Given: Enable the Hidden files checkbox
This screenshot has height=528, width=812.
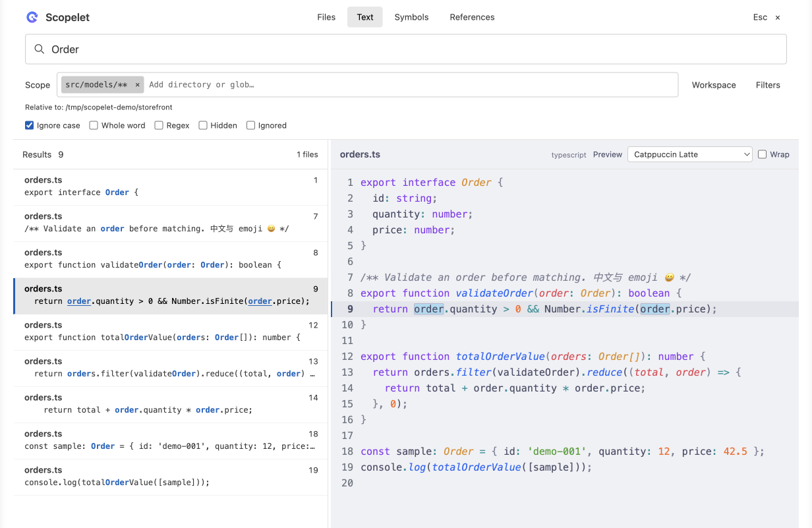Looking at the screenshot, I should point(203,125).
